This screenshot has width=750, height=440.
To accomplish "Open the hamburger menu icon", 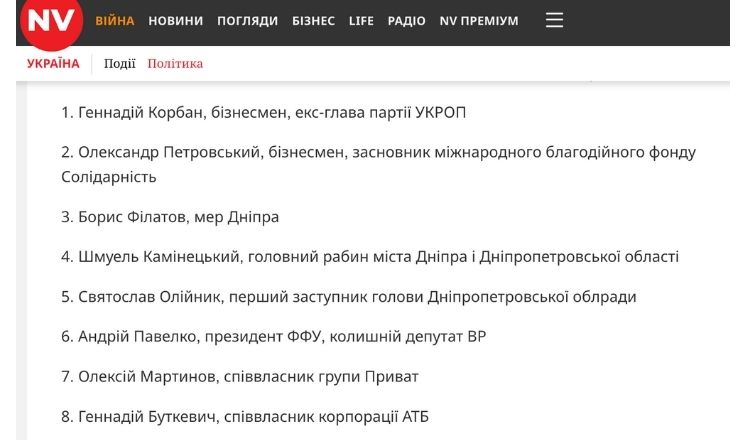I will click(554, 20).
